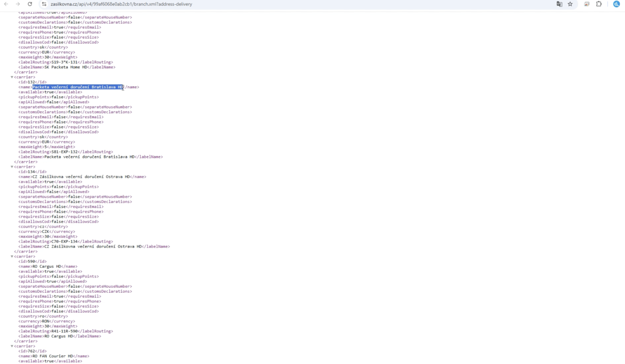
Task: Collapse the carrier node with id 132
Action: tap(12, 77)
